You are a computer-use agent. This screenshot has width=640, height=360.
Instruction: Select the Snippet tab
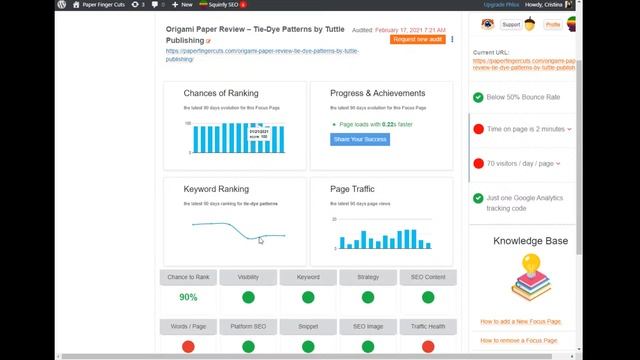[x=308, y=326]
